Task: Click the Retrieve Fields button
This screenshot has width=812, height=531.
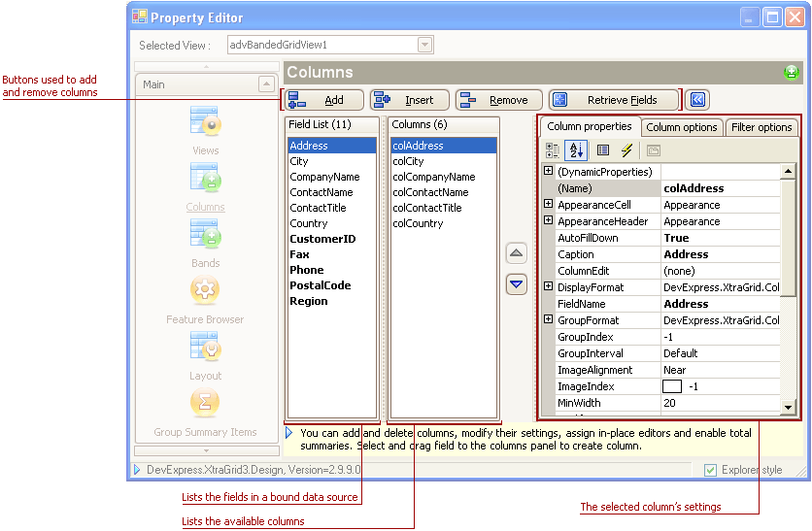Action: click(x=614, y=100)
